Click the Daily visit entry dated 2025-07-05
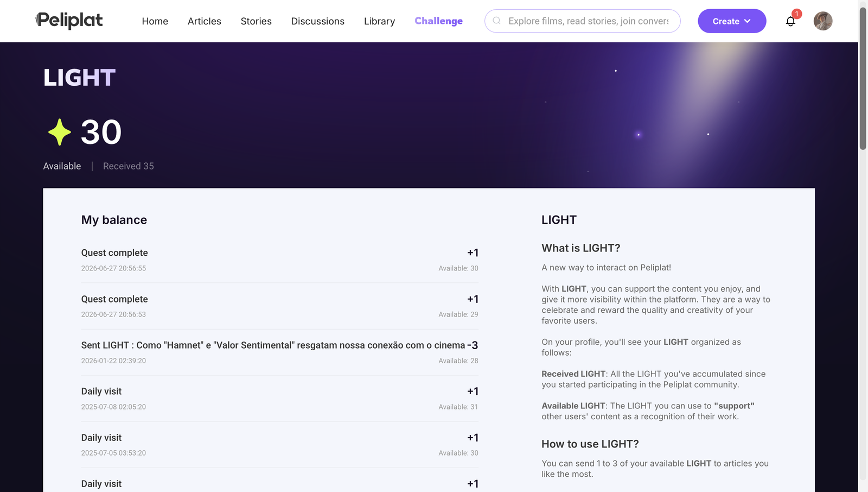 coord(280,445)
